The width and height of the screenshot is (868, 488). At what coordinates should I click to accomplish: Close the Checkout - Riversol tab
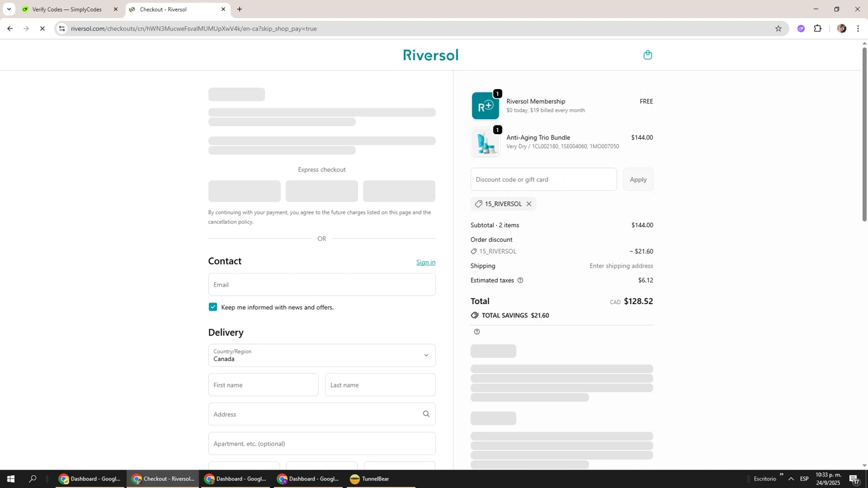click(x=223, y=9)
